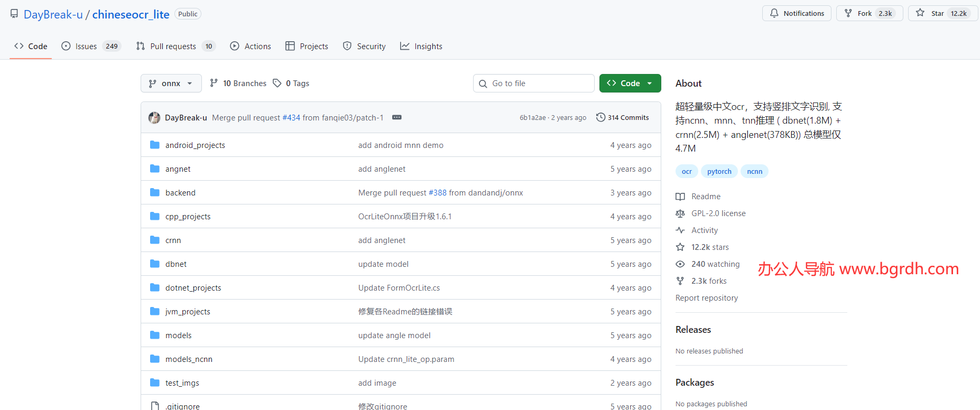View the 12.2k stars link
980x410 pixels.
(702, 247)
